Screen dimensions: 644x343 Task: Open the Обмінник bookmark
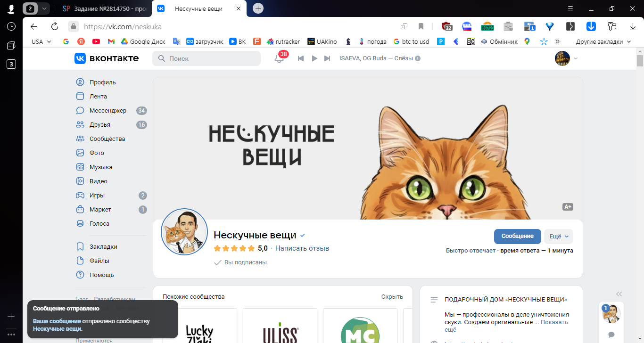[499, 41]
